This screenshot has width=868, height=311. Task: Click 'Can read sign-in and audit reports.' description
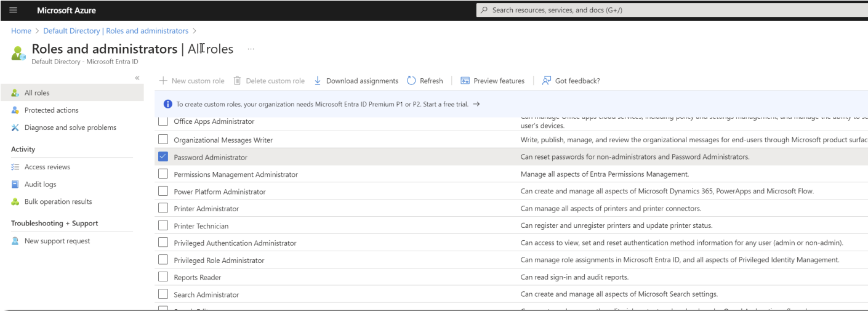[574, 277]
